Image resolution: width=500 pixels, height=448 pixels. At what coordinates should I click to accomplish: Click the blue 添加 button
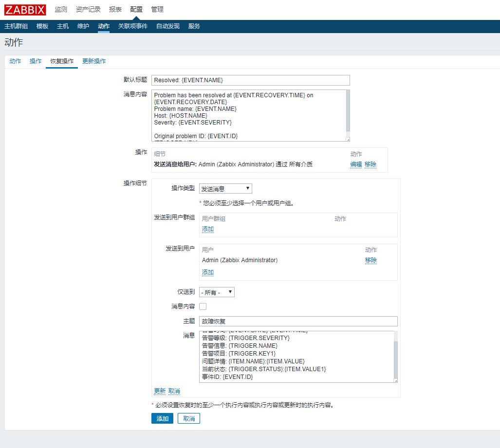click(x=162, y=419)
